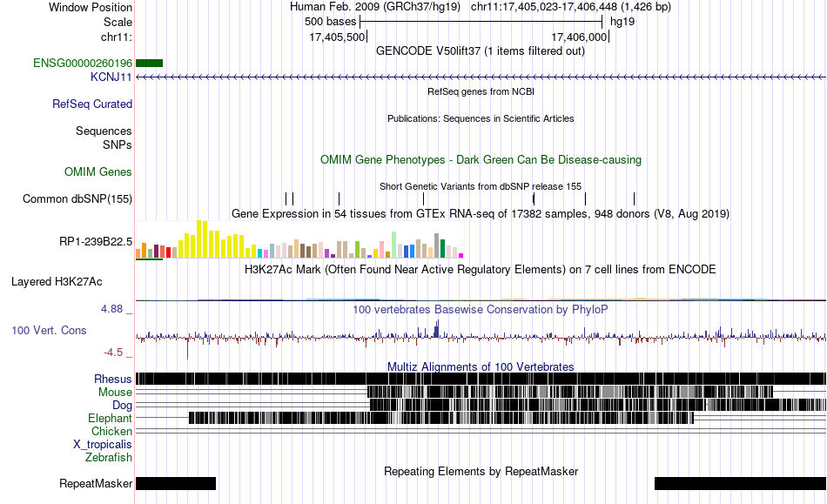Click the OMIM Genes track label
This screenshot has width=827, height=504.
click(x=97, y=171)
